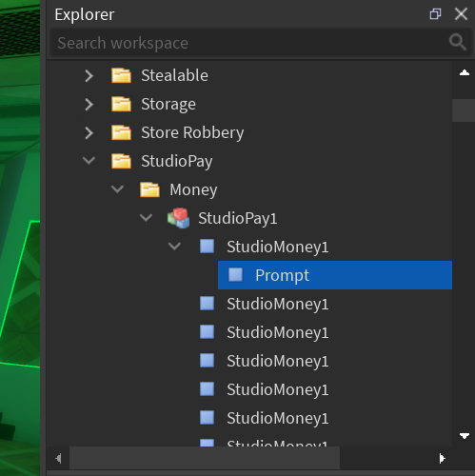Image resolution: width=475 pixels, height=476 pixels.
Task: Expand the Stealable folder arrow
Action: (89, 76)
